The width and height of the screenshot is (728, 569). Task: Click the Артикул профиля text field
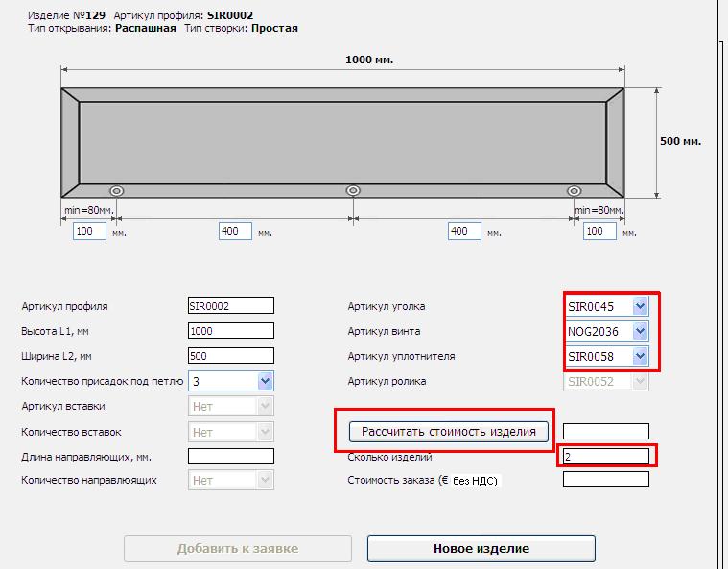click(230, 306)
